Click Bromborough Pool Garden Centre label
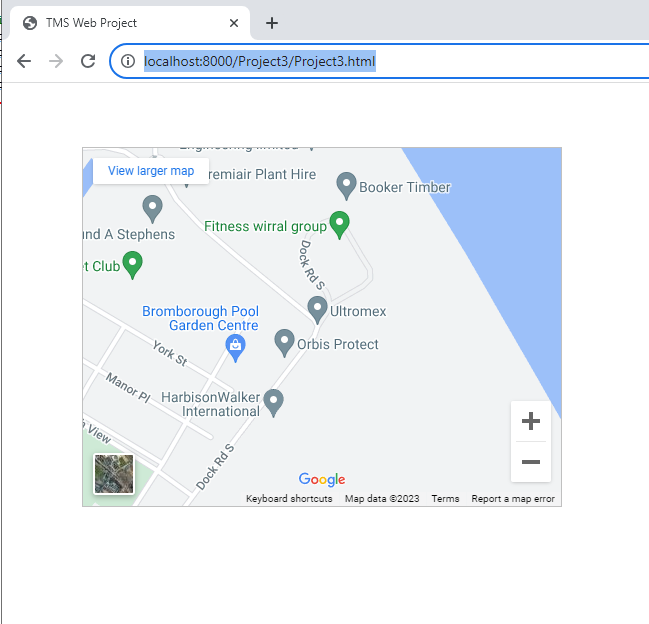The width and height of the screenshot is (649, 624). coord(200,318)
